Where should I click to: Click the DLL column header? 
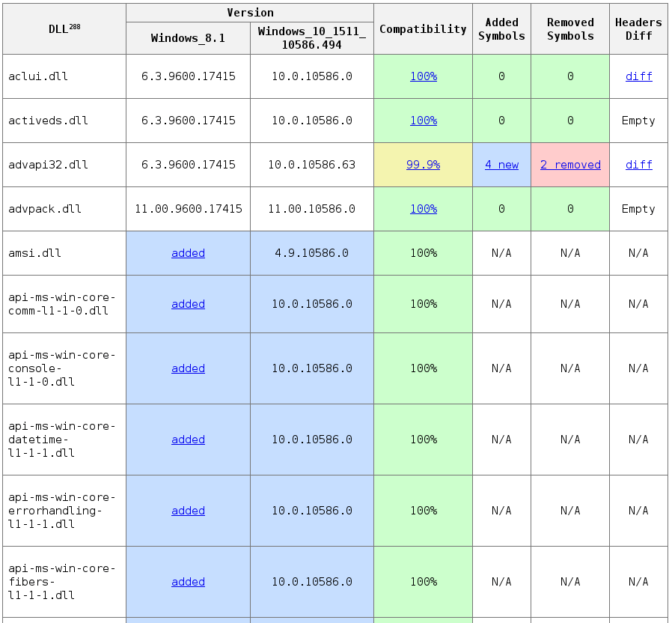pyautogui.click(x=64, y=28)
